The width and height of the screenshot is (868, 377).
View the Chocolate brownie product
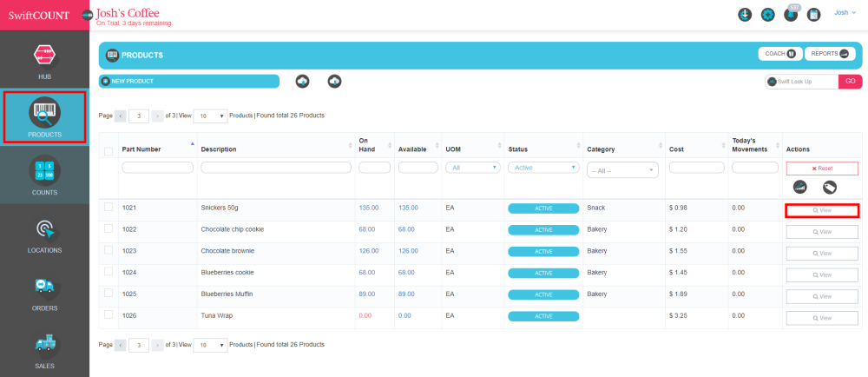[822, 254]
